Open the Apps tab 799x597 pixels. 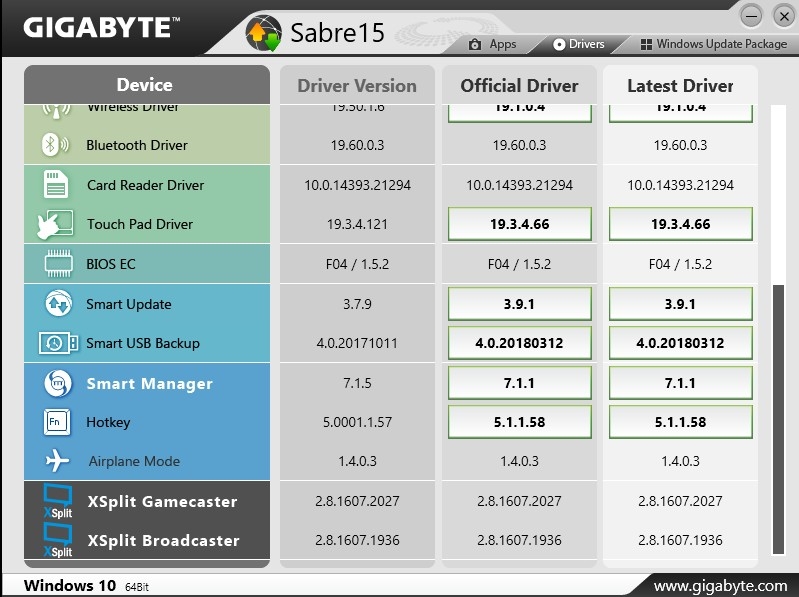[492, 44]
